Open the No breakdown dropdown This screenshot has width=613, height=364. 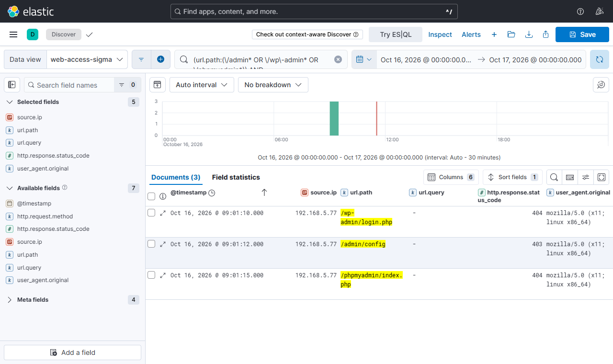[273, 85]
